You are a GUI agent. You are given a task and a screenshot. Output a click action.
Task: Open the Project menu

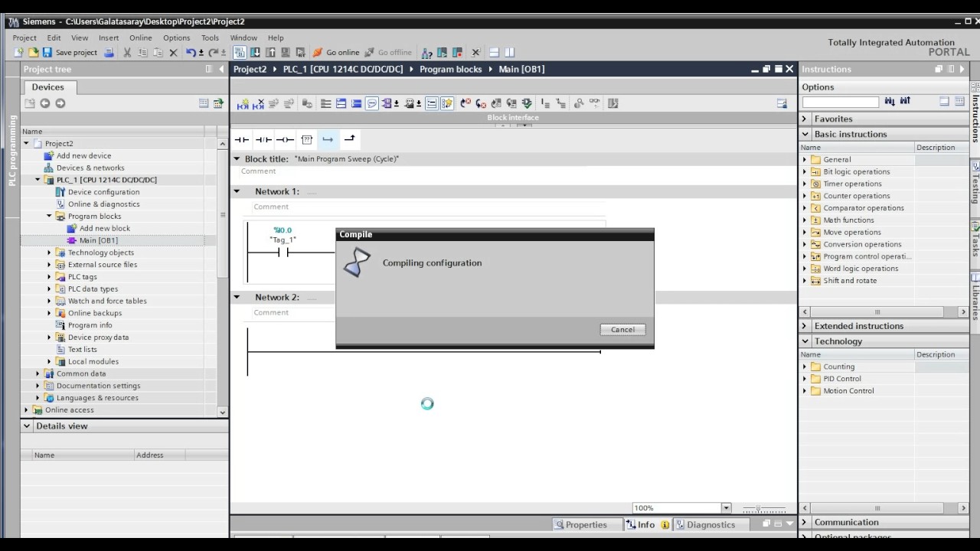[x=24, y=37]
